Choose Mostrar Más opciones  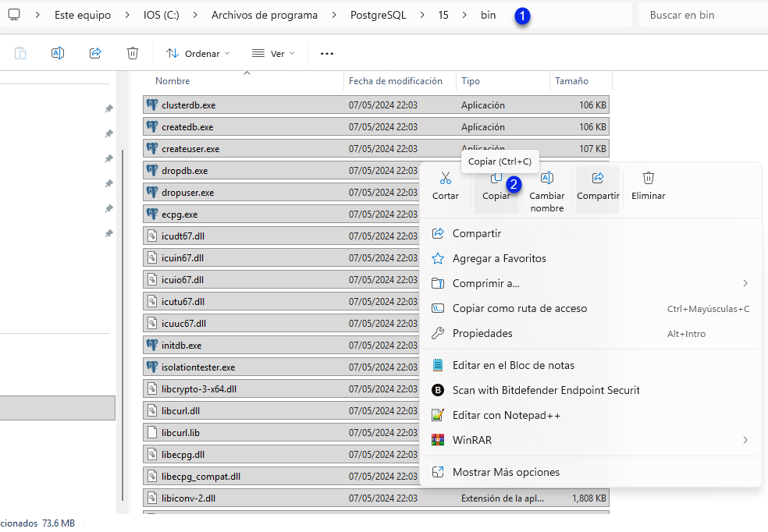tap(590, 472)
